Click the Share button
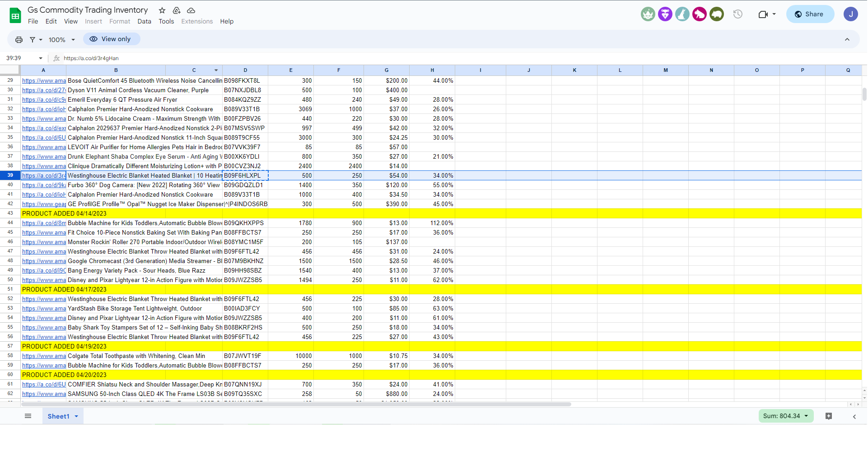868x471 pixels. (x=810, y=14)
